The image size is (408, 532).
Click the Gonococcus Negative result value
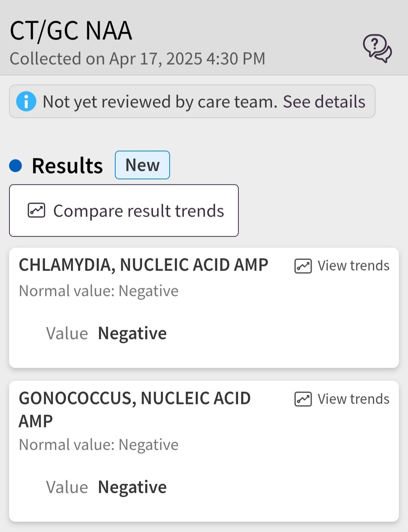[x=132, y=487]
